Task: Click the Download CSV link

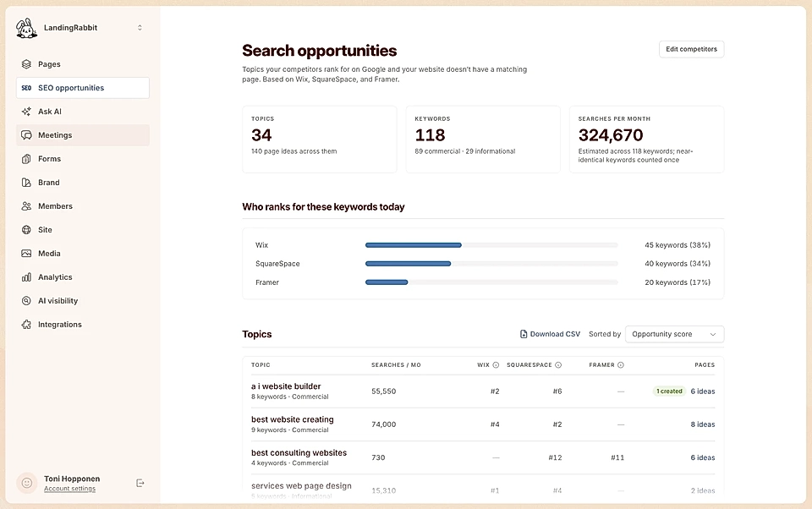Action: (550, 334)
